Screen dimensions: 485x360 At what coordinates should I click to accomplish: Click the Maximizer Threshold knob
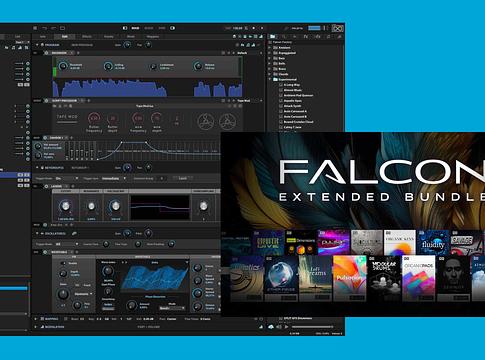click(63, 66)
